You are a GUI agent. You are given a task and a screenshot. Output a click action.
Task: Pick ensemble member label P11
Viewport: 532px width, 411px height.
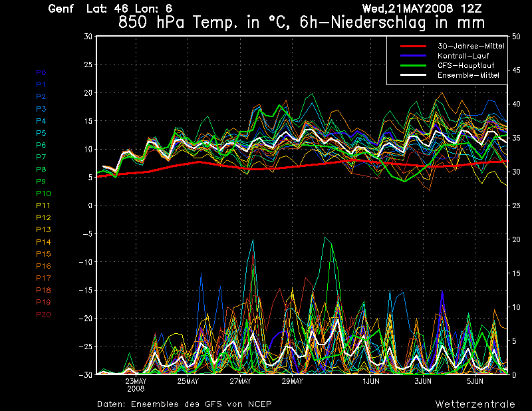tap(43, 205)
